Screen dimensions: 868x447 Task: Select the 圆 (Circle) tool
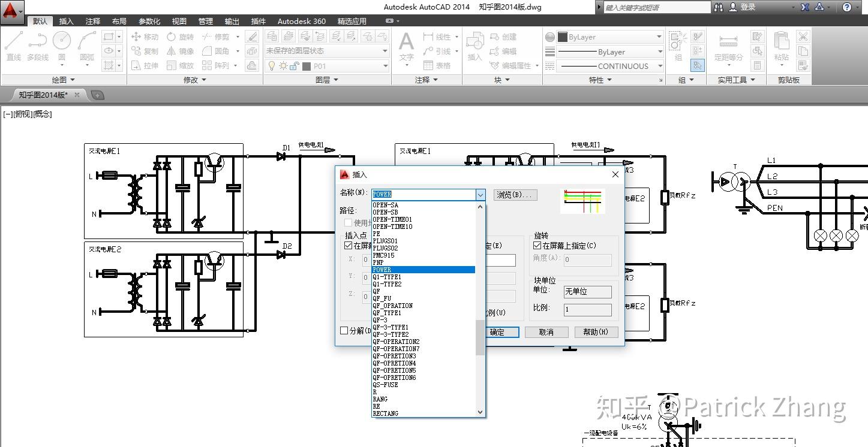coord(62,46)
